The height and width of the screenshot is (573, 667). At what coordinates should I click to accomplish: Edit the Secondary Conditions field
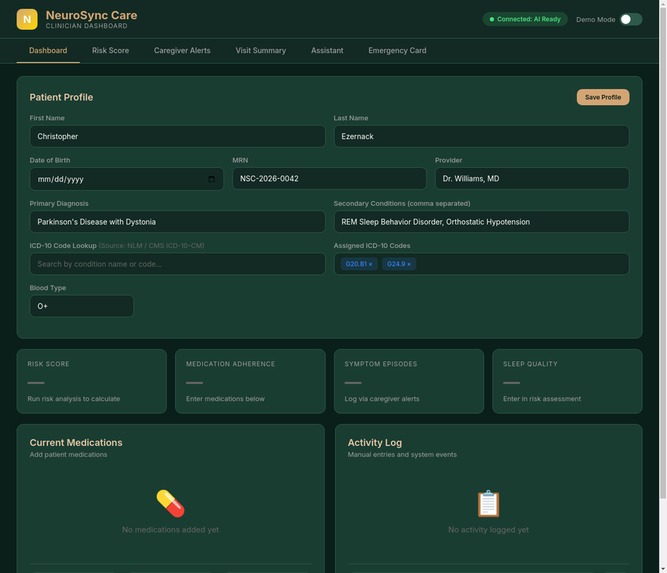click(482, 222)
